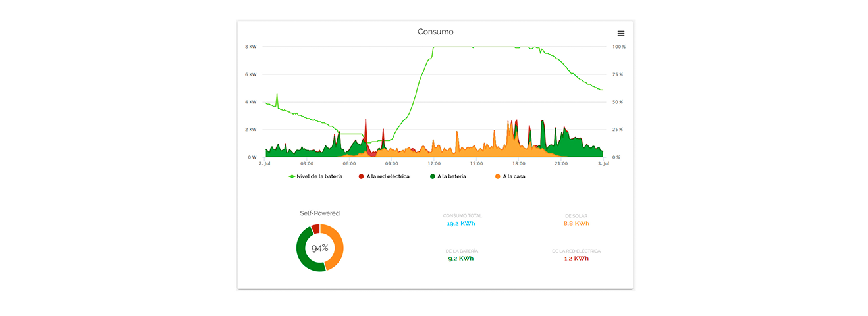
Task: Toggle the Nivel de la batería legend series
Action: coord(319,176)
